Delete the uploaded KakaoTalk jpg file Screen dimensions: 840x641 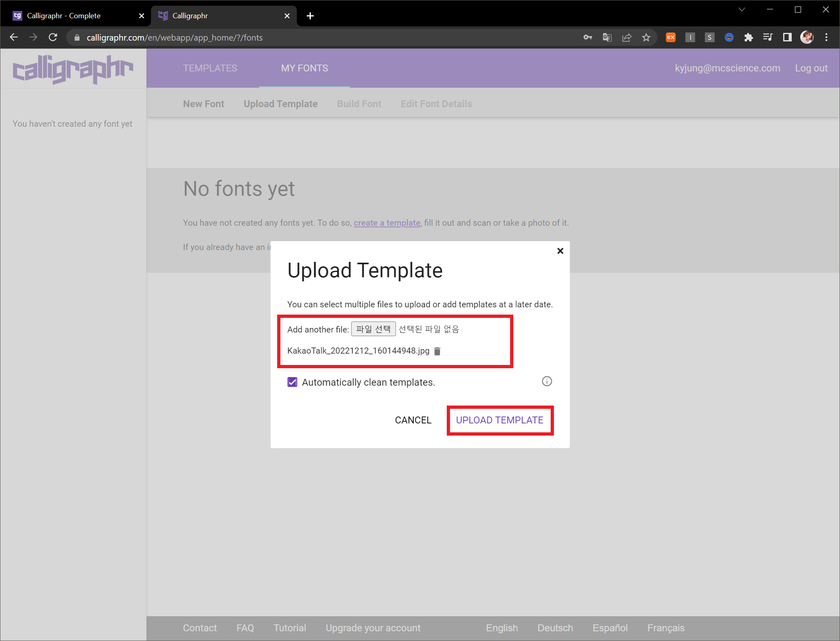pyautogui.click(x=437, y=351)
